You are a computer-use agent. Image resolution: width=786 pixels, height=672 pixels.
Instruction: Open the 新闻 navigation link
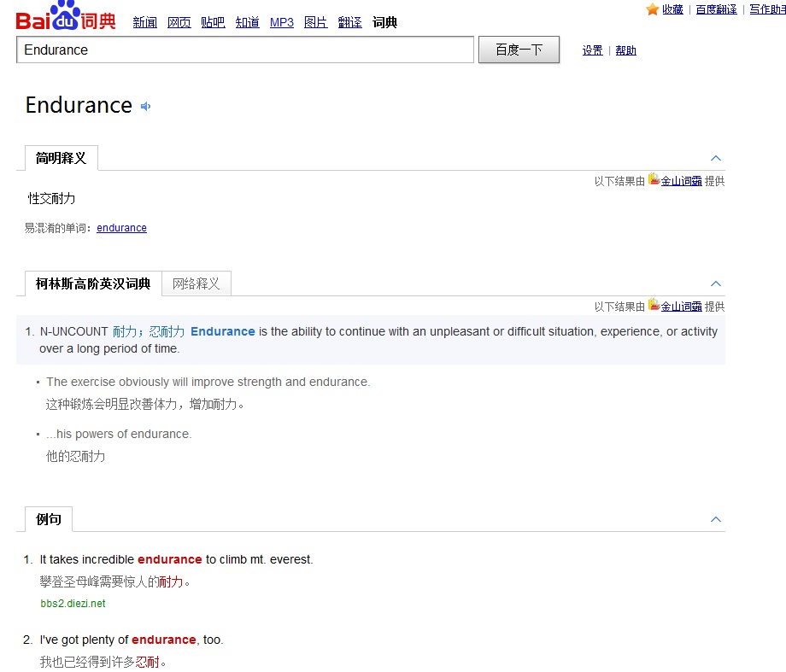click(145, 22)
